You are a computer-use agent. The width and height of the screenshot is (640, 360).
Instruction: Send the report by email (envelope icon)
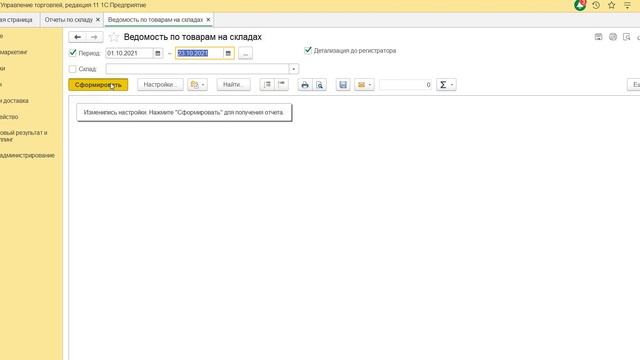[x=361, y=85]
